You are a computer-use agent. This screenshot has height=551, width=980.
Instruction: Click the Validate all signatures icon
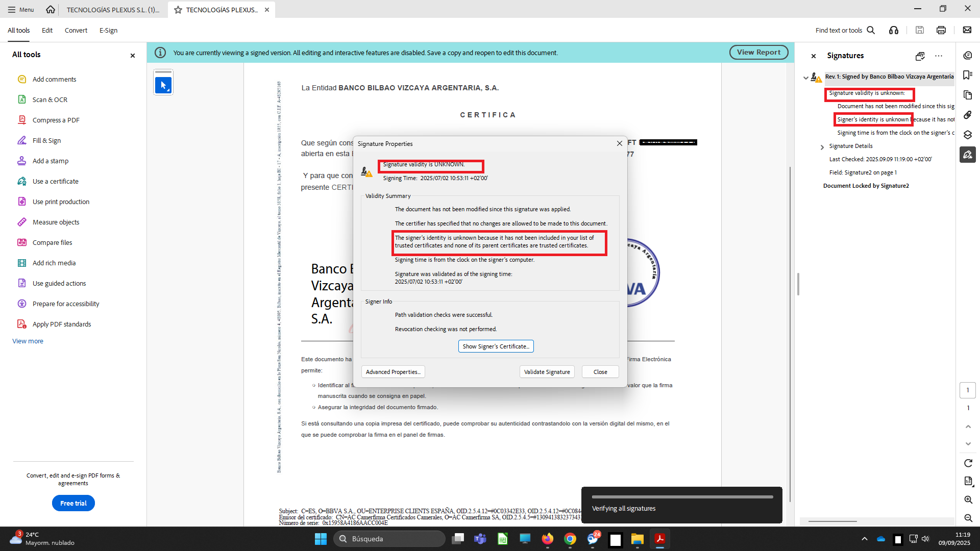[920, 56]
